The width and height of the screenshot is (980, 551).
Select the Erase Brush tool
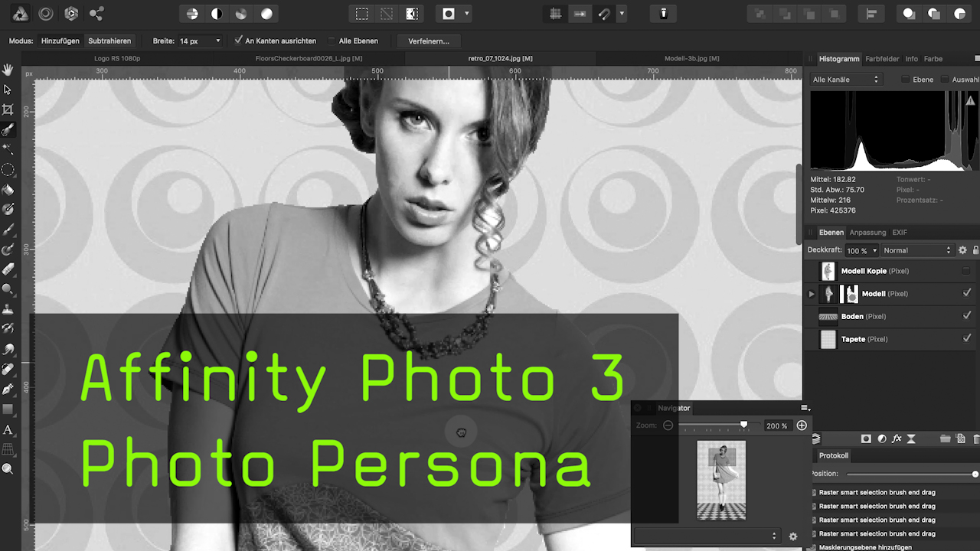click(8, 269)
